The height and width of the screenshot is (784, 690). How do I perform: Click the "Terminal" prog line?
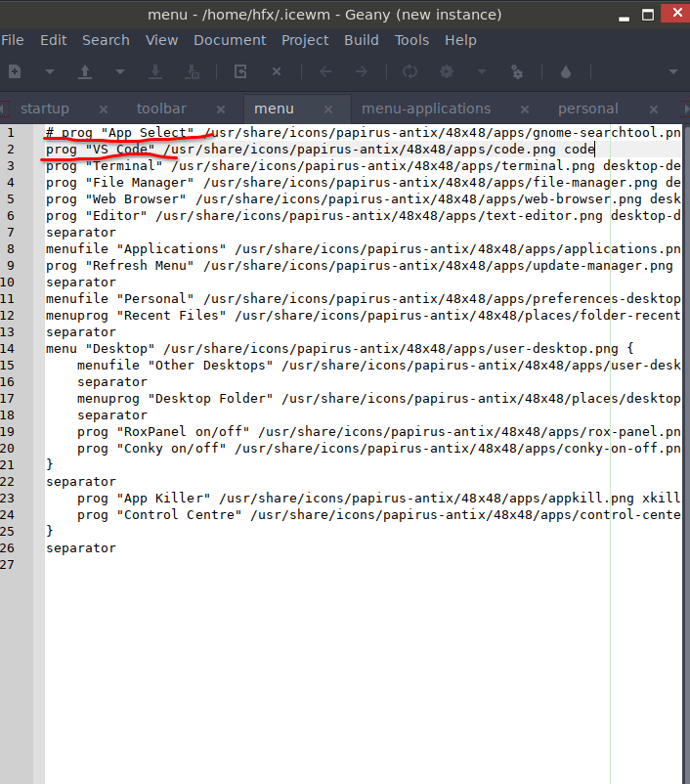click(364, 165)
